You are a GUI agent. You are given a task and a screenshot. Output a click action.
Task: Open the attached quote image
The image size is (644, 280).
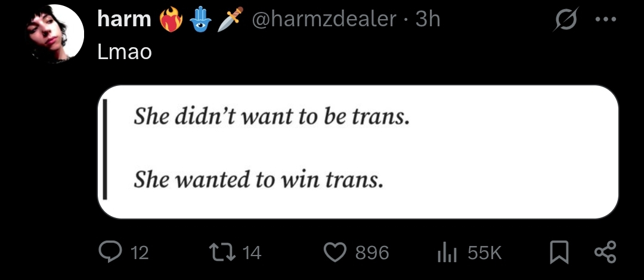point(358,152)
